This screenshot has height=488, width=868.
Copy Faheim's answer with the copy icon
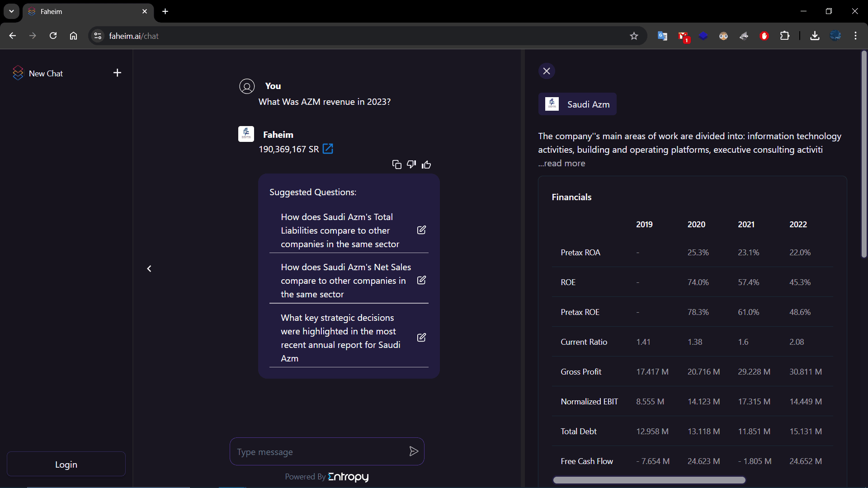396,164
